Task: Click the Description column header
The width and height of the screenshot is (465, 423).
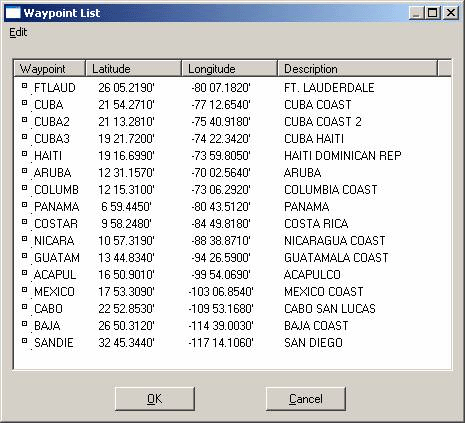Action: click(358, 69)
